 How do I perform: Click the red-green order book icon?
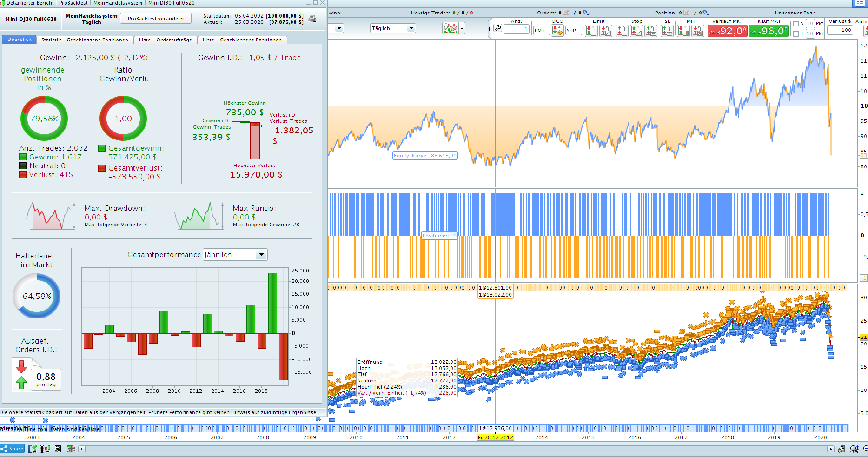point(71,449)
